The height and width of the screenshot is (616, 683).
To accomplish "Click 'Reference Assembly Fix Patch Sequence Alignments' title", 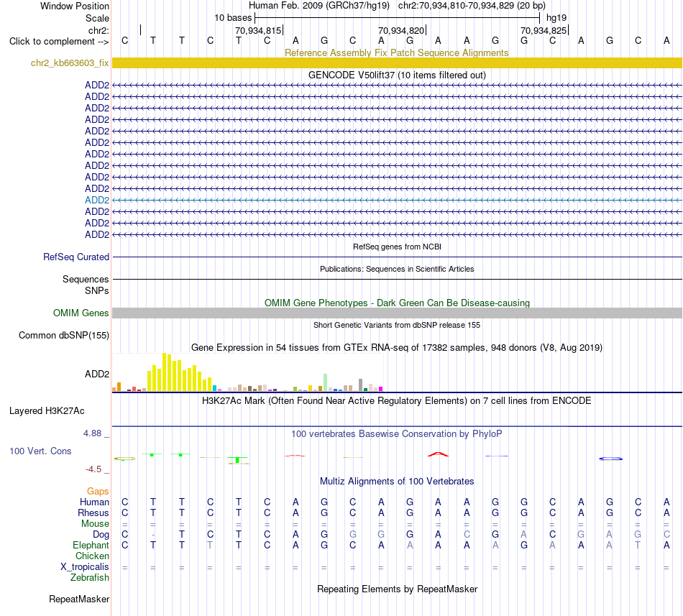I will (x=396, y=52).
